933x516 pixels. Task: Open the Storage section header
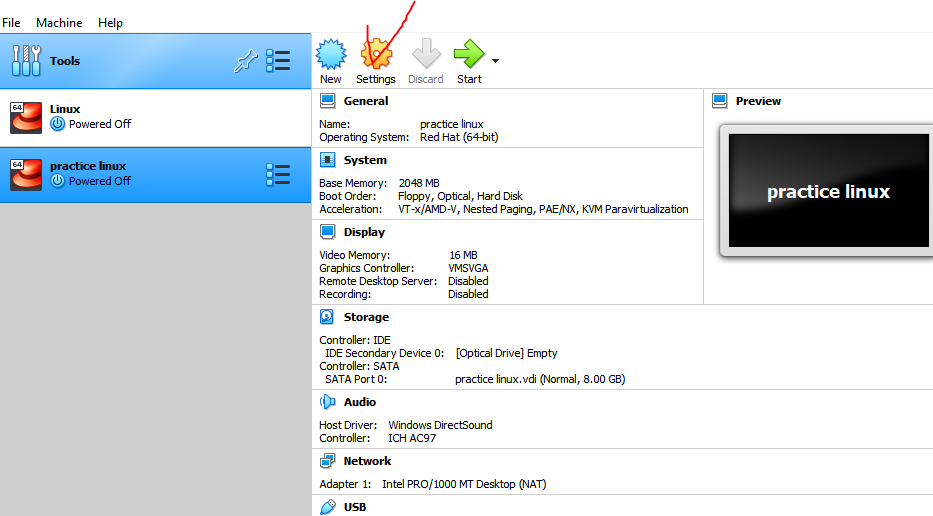(367, 317)
